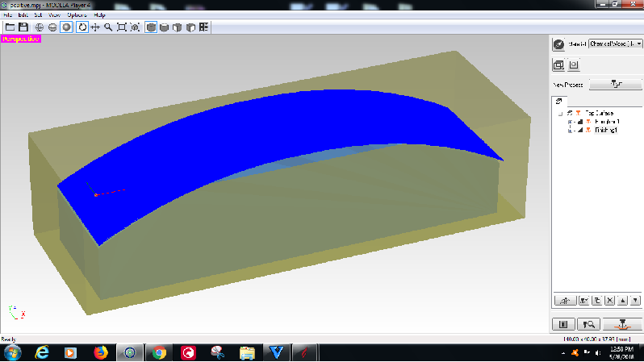Move process down with triangle button
Image resolution: width=644 pixels, height=362 pixels.
635,301
